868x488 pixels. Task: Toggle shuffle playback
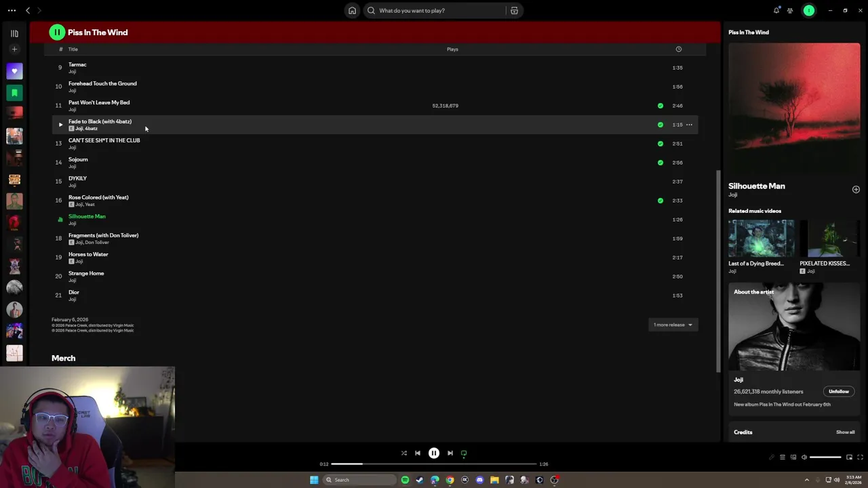403,453
